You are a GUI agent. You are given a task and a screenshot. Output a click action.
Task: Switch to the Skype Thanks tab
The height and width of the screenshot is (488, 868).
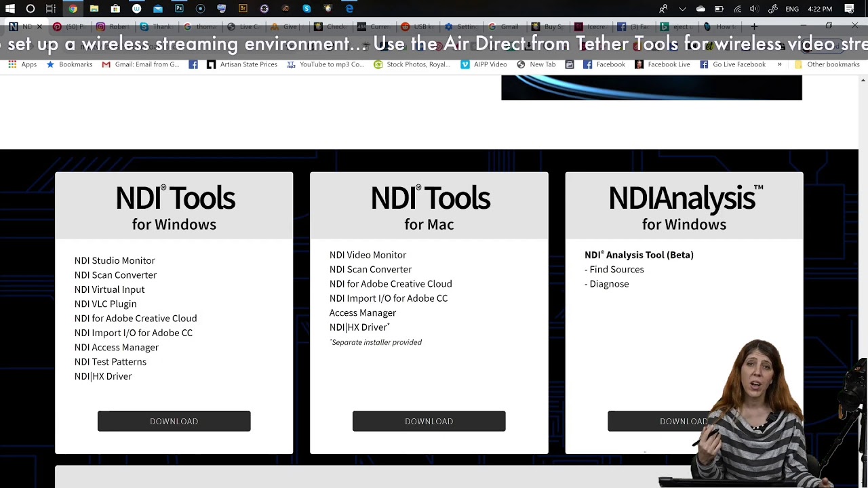coord(156,26)
